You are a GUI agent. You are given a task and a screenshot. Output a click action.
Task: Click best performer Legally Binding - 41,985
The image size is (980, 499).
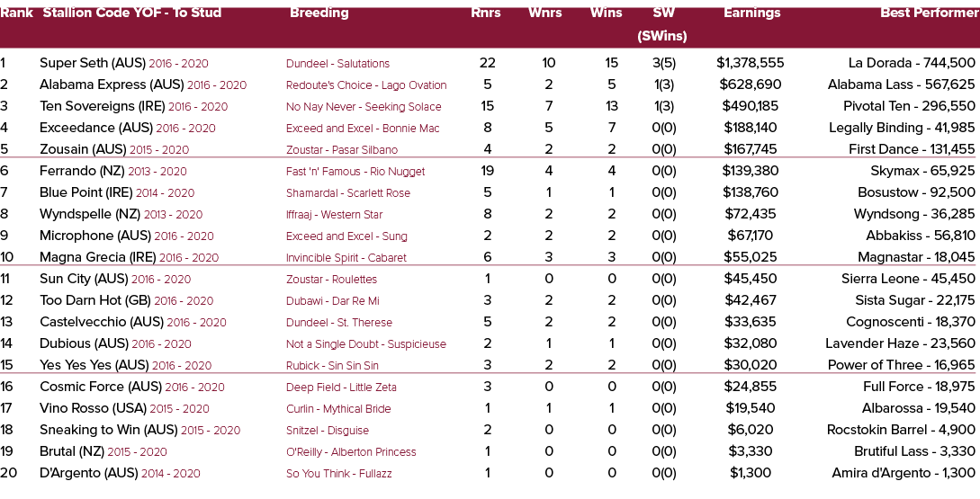pos(902,128)
